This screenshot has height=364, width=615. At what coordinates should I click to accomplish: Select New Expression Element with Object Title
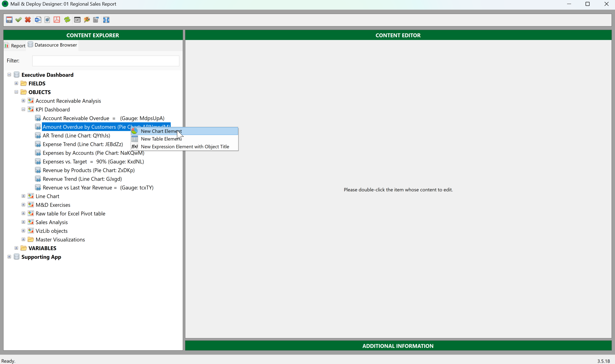[x=185, y=147]
